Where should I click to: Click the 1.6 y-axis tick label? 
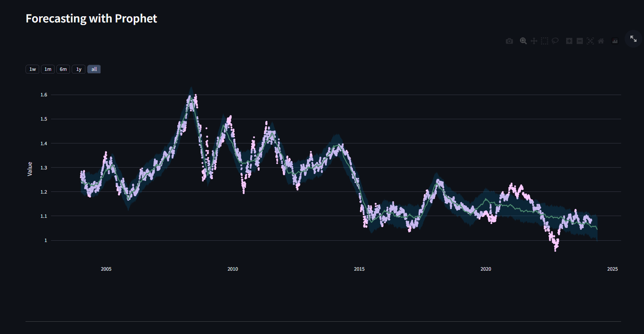44,95
